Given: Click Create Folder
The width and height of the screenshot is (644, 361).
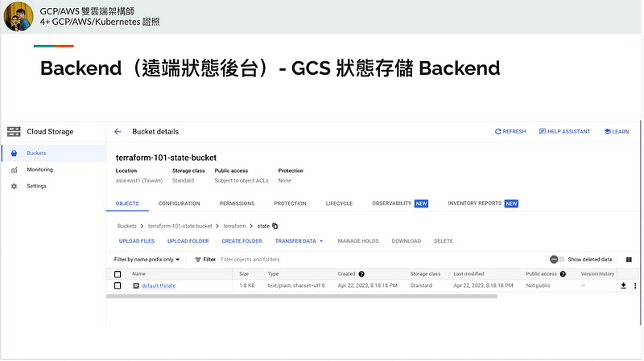Looking at the screenshot, I should click(x=242, y=241).
